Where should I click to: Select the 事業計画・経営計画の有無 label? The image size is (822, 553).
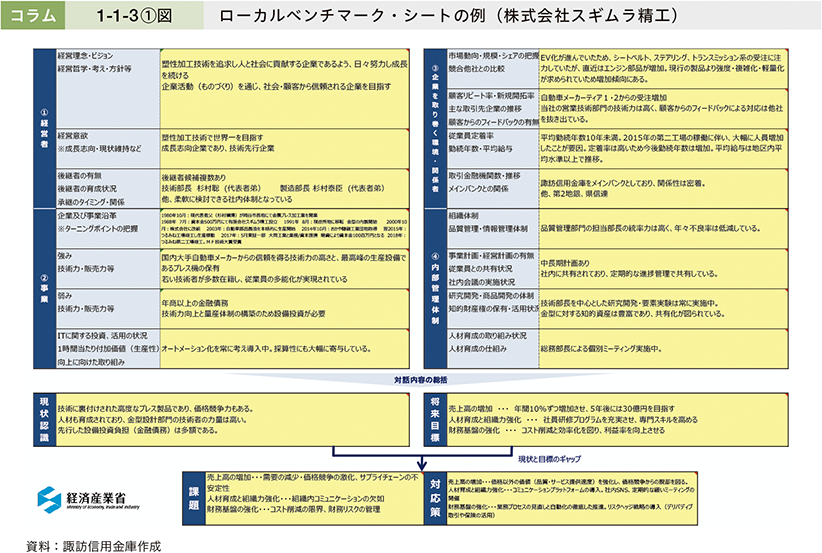(491, 255)
